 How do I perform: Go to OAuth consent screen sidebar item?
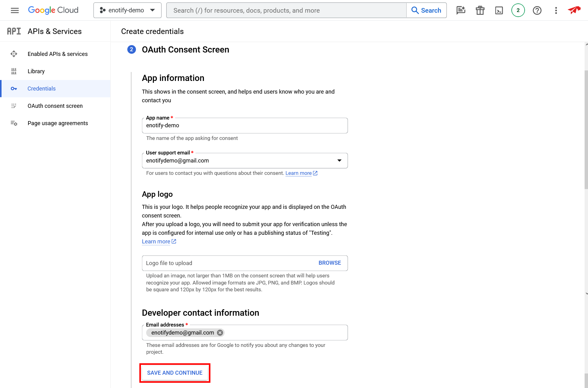(x=55, y=106)
